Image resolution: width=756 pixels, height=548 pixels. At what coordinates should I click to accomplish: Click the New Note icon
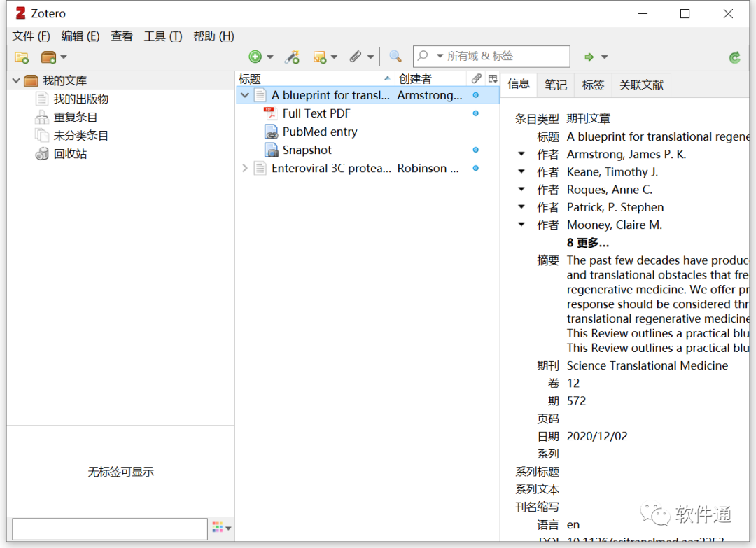tap(320, 57)
